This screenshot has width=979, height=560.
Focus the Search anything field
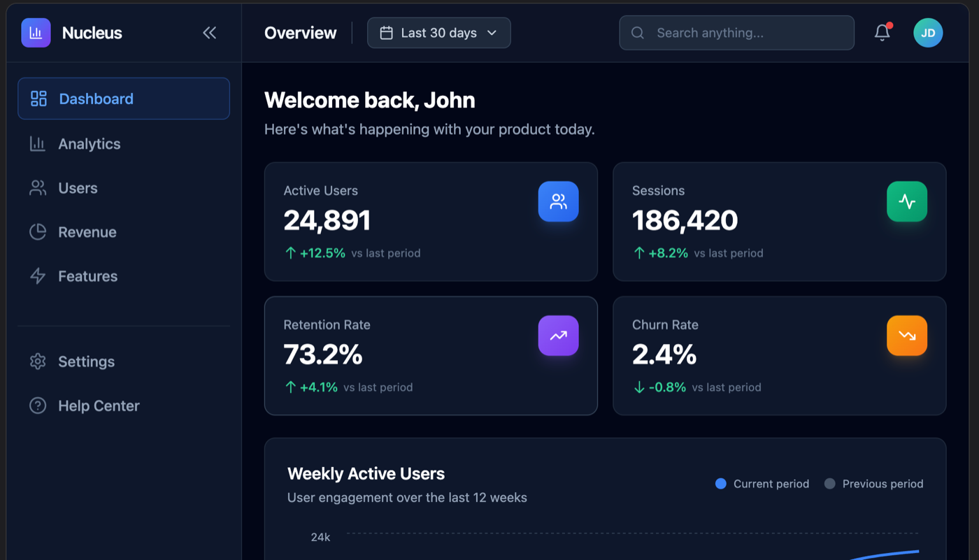tap(736, 33)
